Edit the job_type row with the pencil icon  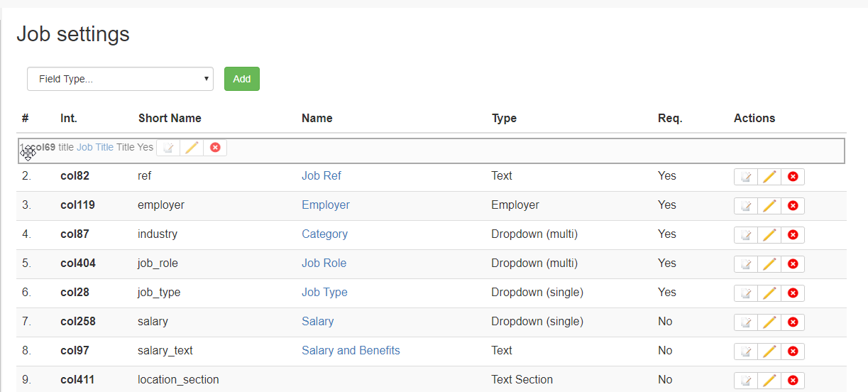pyautogui.click(x=769, y=293)
